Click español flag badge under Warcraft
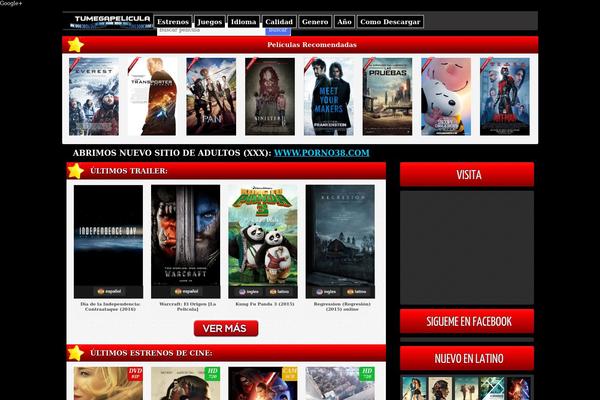This screenshot has height=400, width=600. pyautogui.click(x=186, y=292)
